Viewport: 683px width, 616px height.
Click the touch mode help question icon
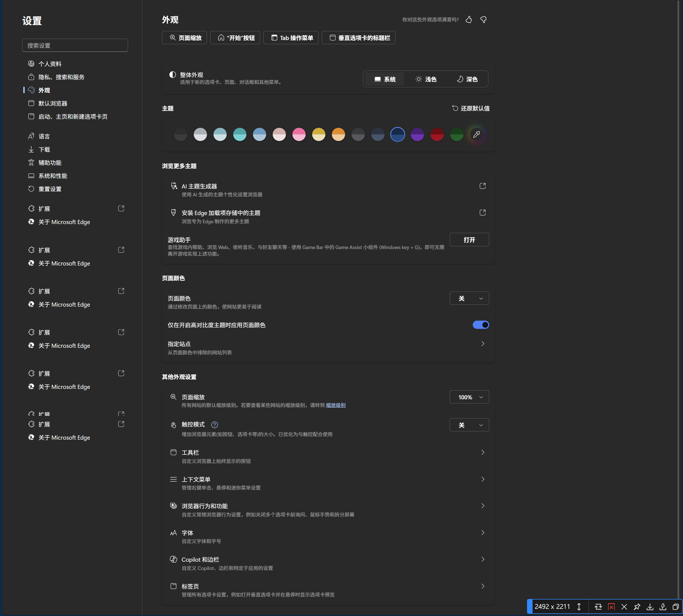pos(215,425)
